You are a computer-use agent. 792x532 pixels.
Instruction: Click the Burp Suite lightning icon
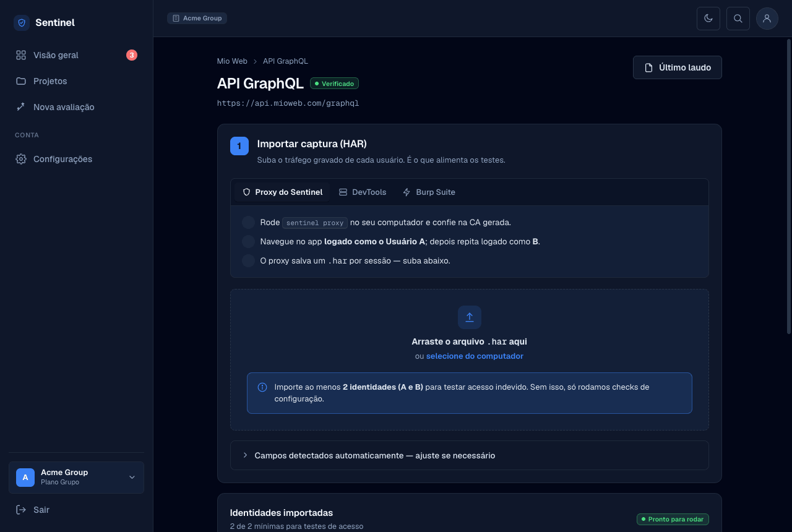(x=407, y=192)
